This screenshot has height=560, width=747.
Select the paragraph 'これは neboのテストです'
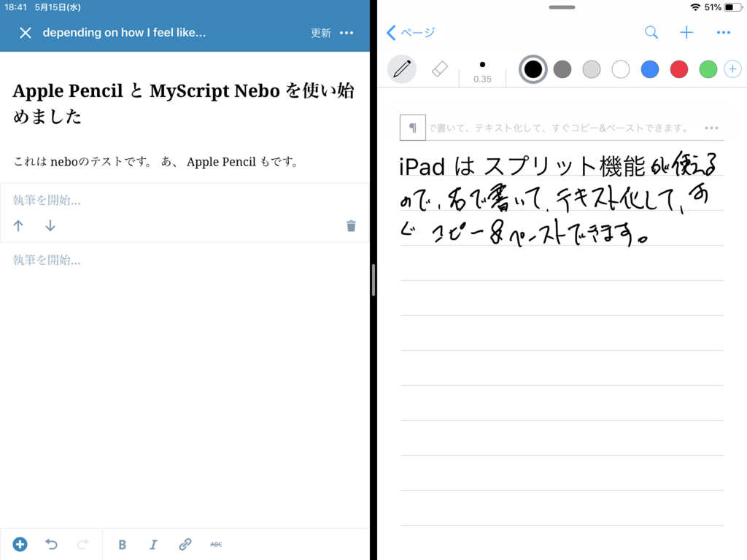click(x=156, y=162)
